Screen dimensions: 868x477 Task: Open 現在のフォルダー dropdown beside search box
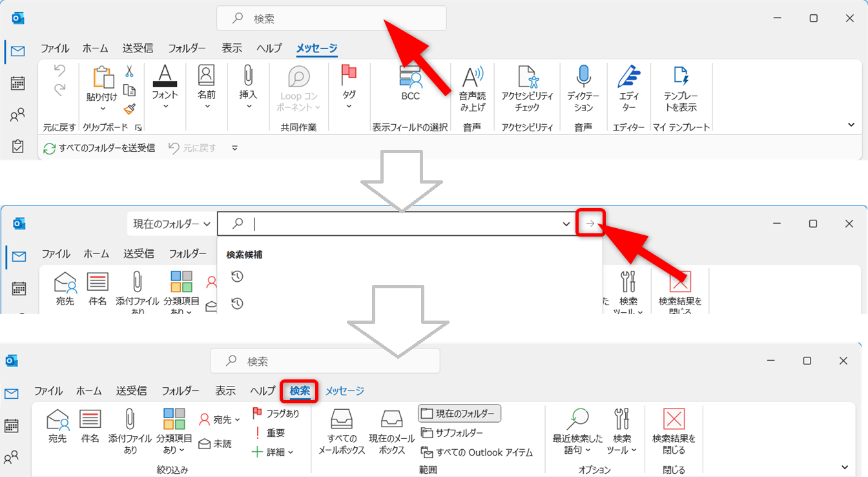172,224
